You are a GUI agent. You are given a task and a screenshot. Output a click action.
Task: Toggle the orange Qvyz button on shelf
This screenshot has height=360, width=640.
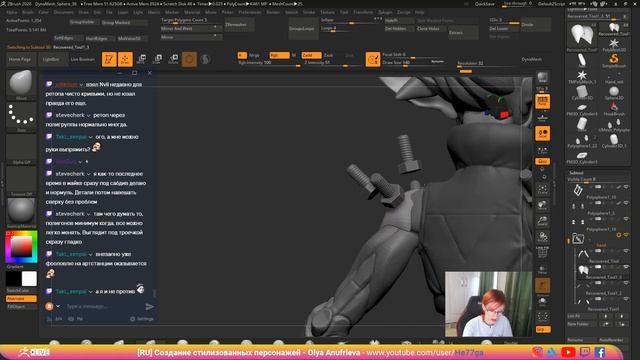click(x=542, y=162)
